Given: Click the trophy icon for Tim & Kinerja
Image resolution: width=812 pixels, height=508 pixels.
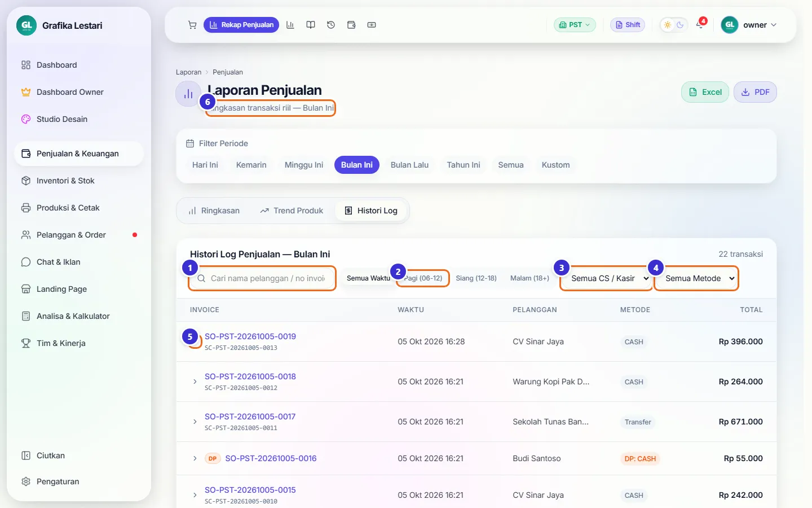Looking at the screenshot, I should 26,343.
